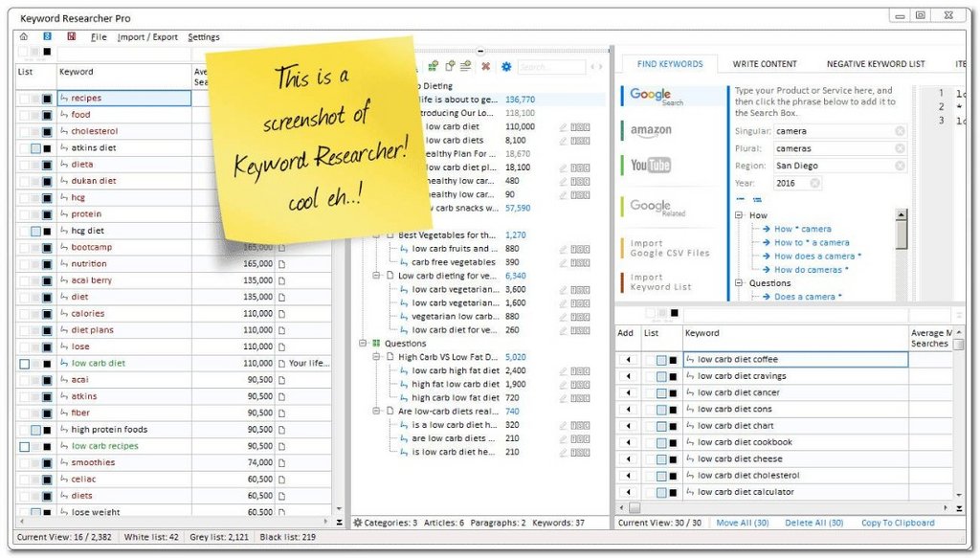Click the pencil icon beside 'low carb diets' 8,100
This screenshot has height=558, width=980.
click(x=563, y=141)
